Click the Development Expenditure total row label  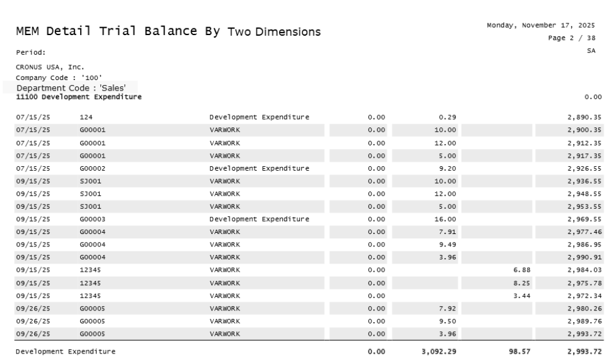pyautogui.click(x=66, y=352)
